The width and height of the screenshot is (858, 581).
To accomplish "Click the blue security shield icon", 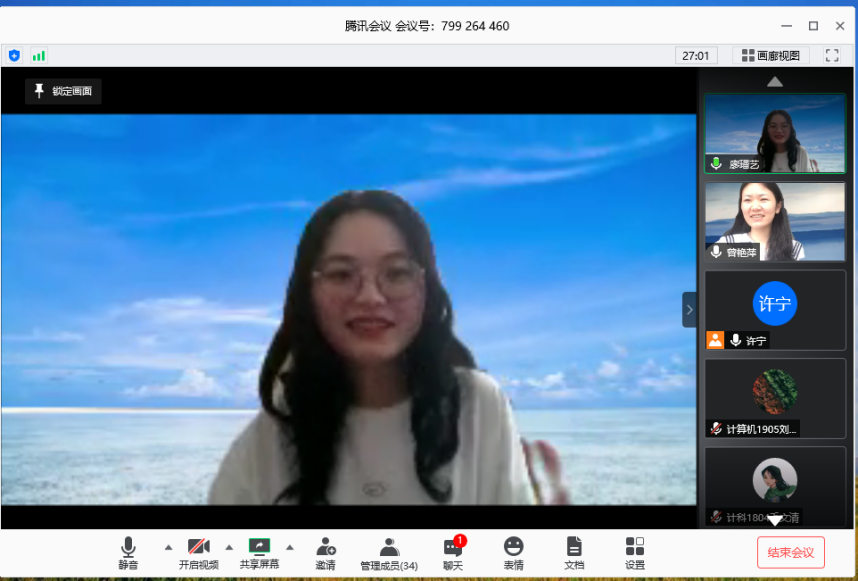I will [14, 56].
